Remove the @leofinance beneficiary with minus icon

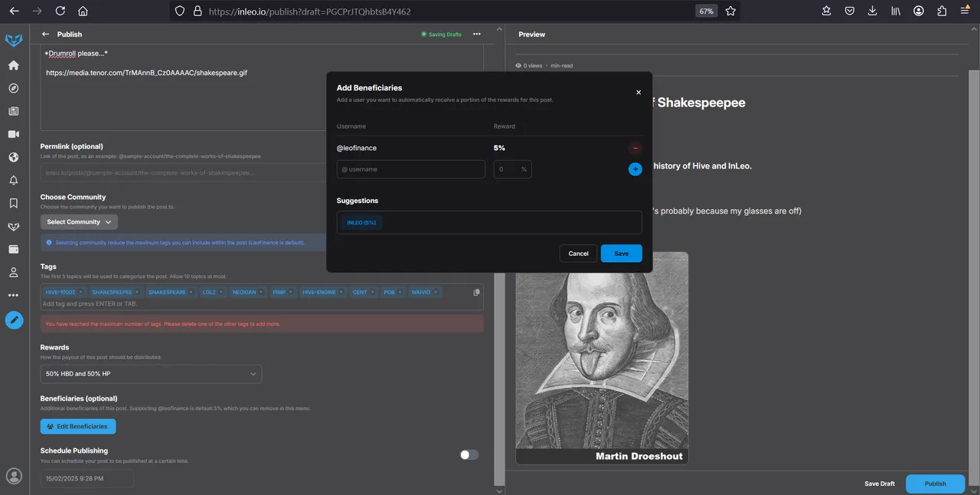click(635, 148)
